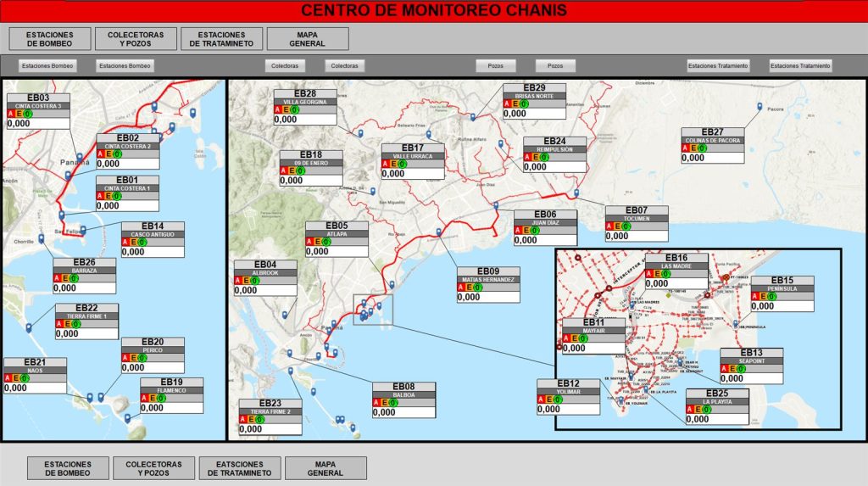
Task: Click the first Estaciones Bombeo toolbar button
Action: [47, 65]
